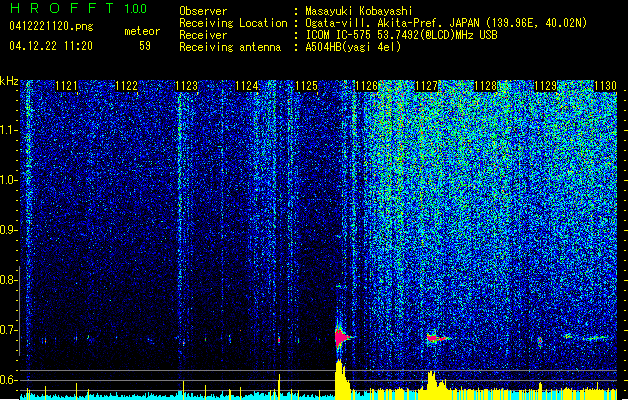The width and height of the screenshot is (629, 400).
Task: Click the 0.8 kHz axis label
Action: click(8, 280)
